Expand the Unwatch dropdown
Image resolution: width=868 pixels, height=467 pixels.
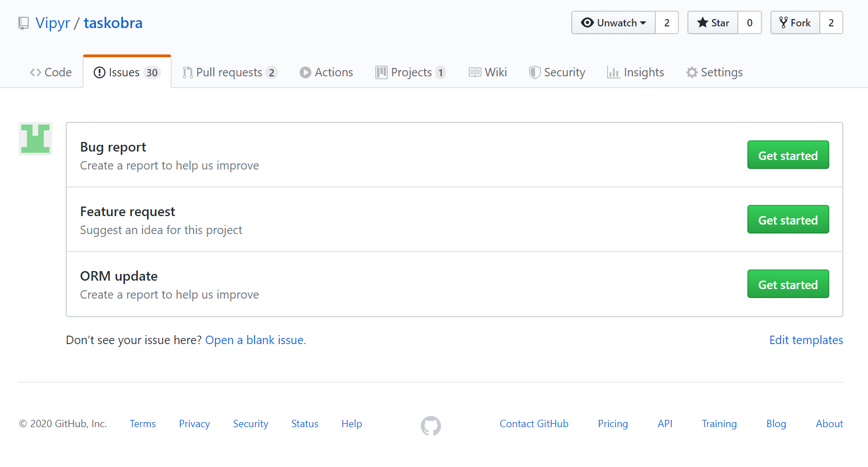(x=613, y=22)
